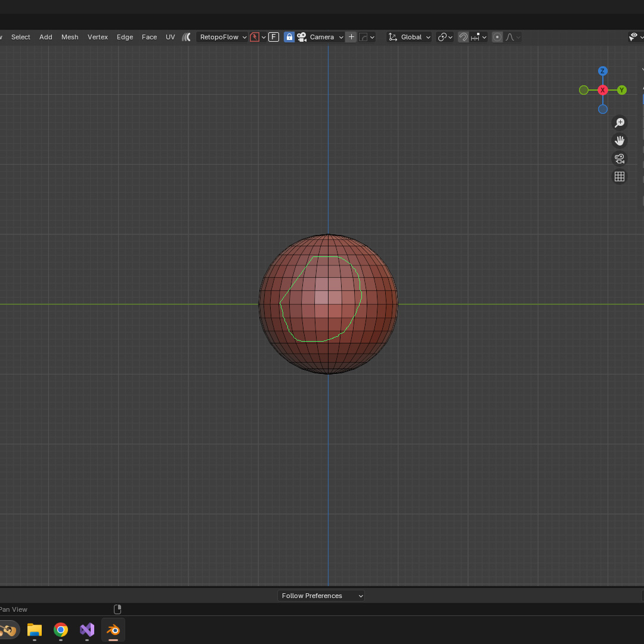Screen dimensions: 644x644
Task: Click the F button in the header
Action: 274,37
